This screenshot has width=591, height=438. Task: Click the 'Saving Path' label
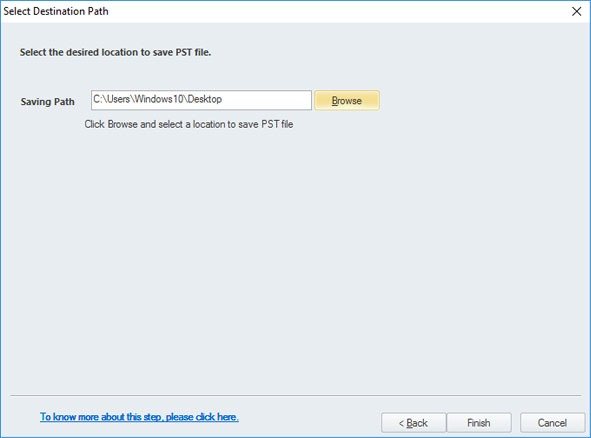pyautogui.click(x=47, y=102)
